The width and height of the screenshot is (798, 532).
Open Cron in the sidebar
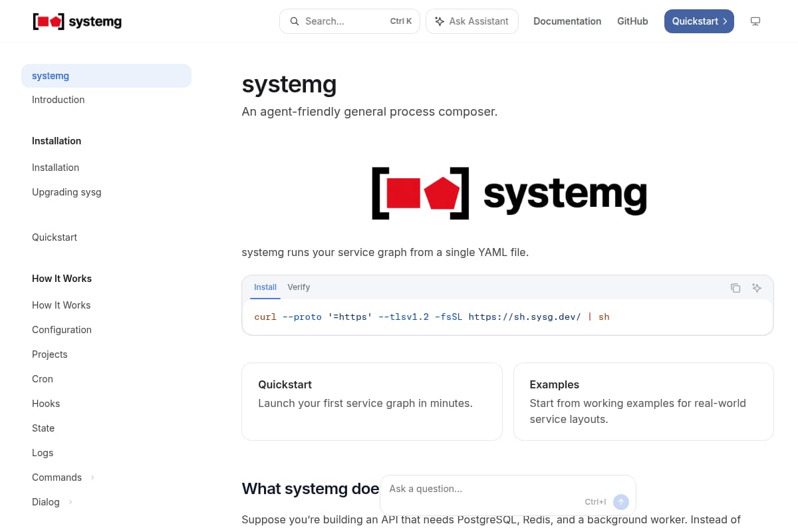[x=106, y=379]
